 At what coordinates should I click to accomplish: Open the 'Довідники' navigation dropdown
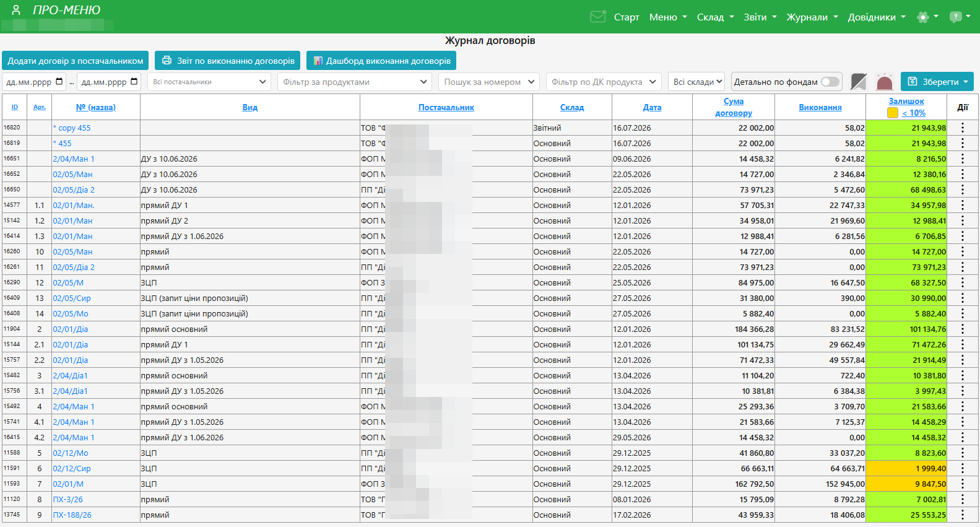(876, 17)
